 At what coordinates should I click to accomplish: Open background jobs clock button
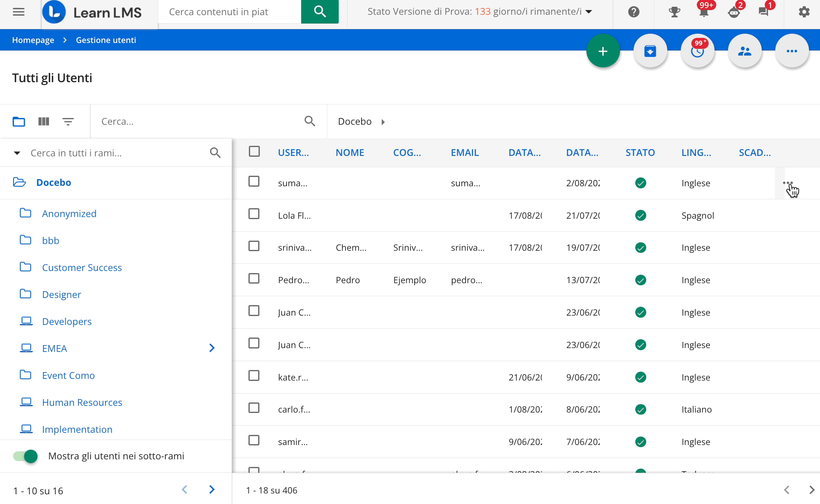pos(698,51)
